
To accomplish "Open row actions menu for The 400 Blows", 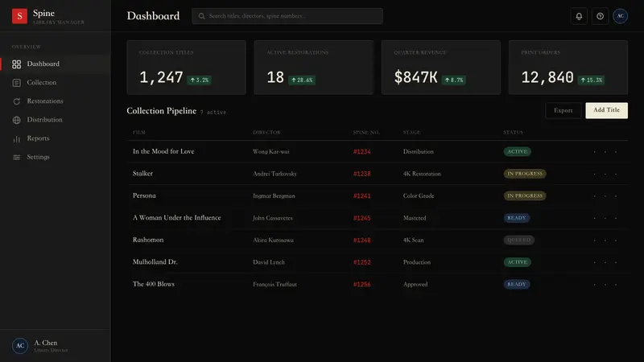I will (x=605, y=285).
